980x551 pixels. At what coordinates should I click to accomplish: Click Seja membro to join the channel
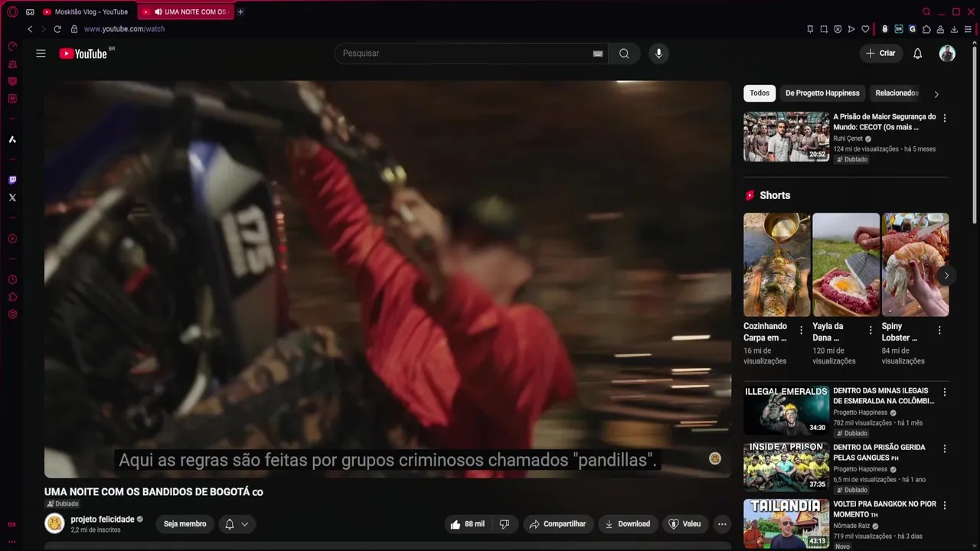[x=185, y=524]
